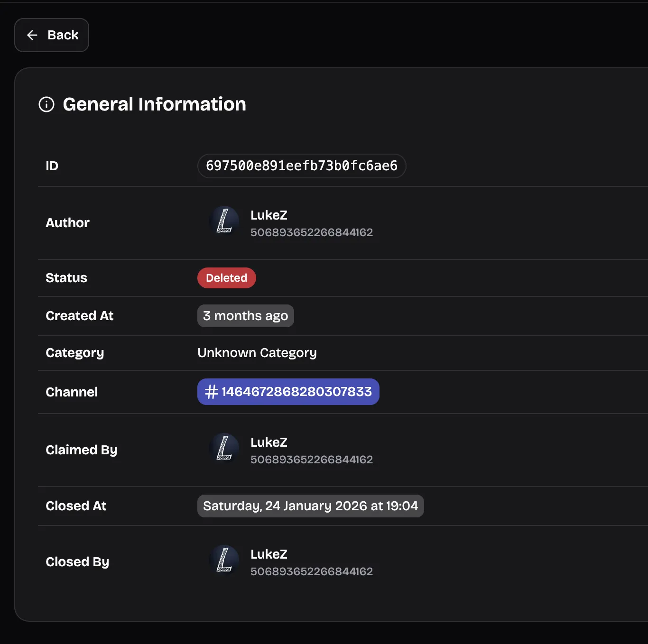
Task: Click LukeZ name in Closed By row
Action: (x=269, y=554)
